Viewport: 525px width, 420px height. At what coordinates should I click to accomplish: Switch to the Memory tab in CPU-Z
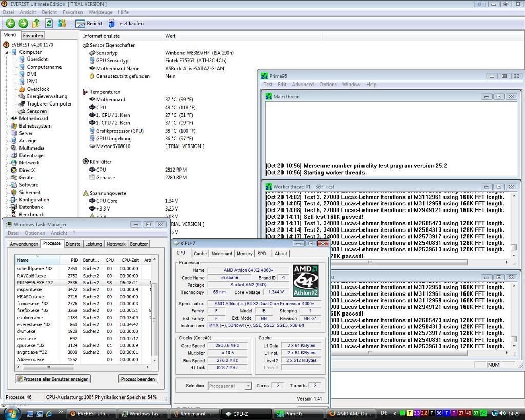245,254
